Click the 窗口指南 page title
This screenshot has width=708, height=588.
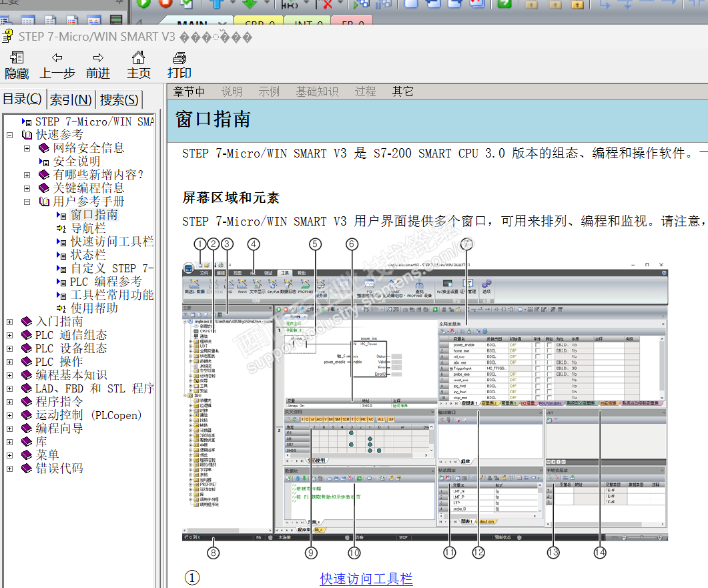[x=213, y=119]
